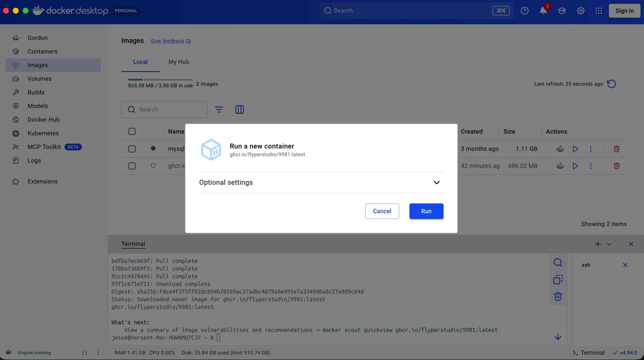The width and height of the screenshot is (644, 360).
Task: Clear terminal with trash icon
Action: (558, 297)
